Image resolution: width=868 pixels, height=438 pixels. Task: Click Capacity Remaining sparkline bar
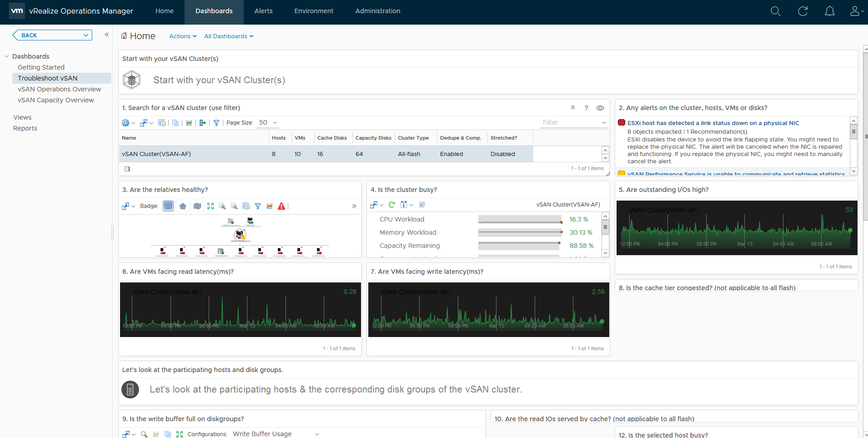(x=520, y=246)
